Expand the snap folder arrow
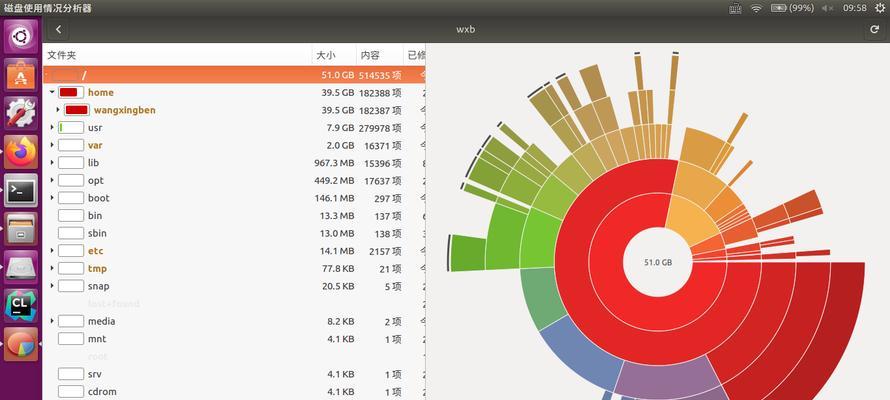The image size is (890, 400). coord(52,286)
